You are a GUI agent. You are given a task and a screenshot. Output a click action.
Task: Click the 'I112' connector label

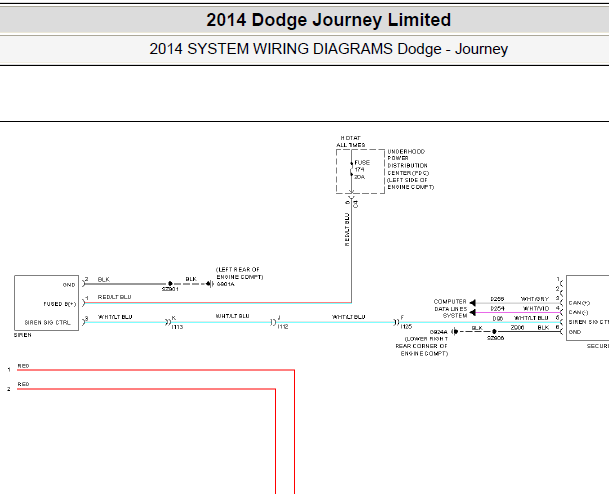tap(283, 327)
